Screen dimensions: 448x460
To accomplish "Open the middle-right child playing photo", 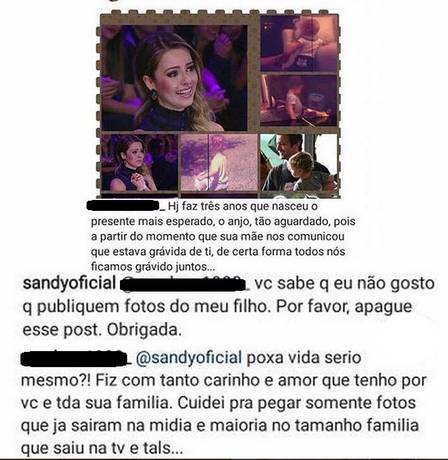I will pos(299,100).
